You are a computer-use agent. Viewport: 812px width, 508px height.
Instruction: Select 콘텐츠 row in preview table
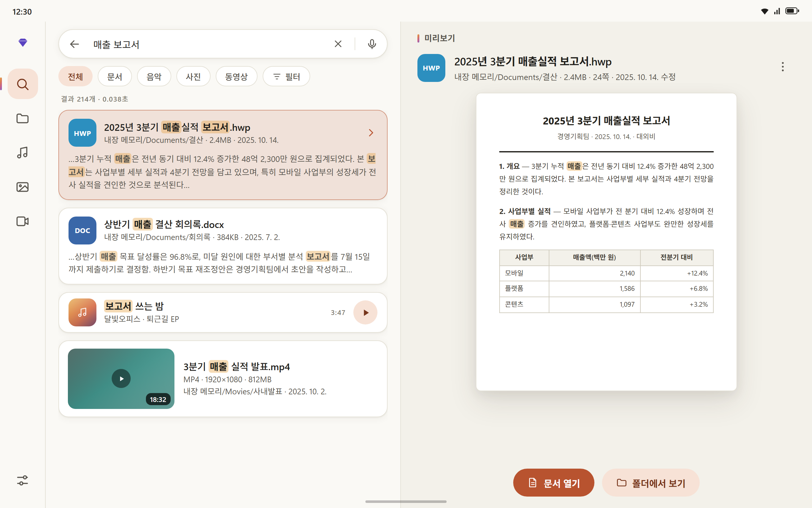pos(606,304)
